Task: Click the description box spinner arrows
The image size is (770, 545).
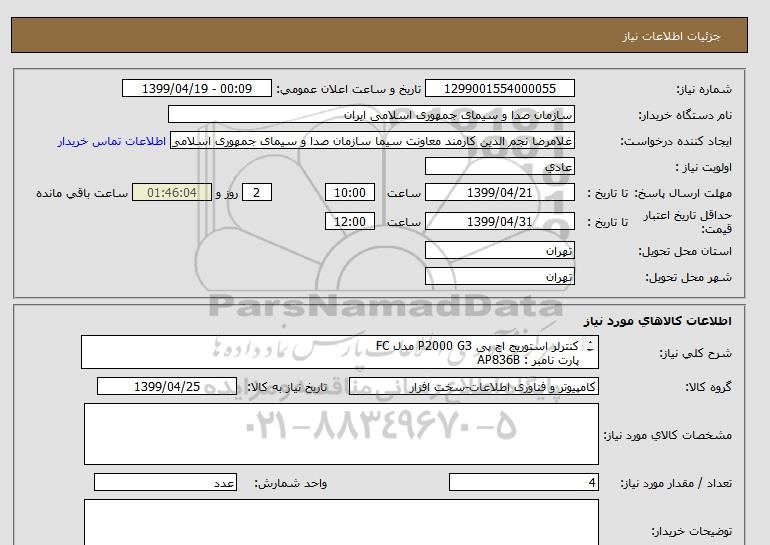Action: (590, 346)
